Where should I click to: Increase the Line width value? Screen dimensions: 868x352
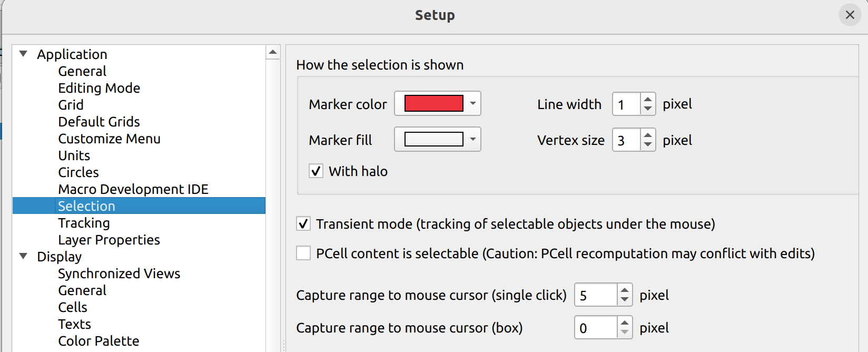click(648, 99)
